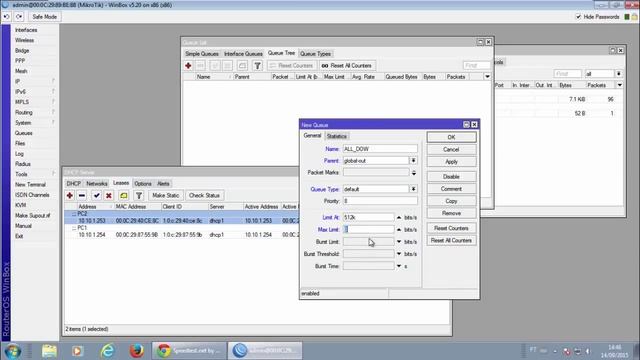Toggle the Hide Passwords checkbox
The width and height of the screenshot is (640, 360).
[578, 17]
